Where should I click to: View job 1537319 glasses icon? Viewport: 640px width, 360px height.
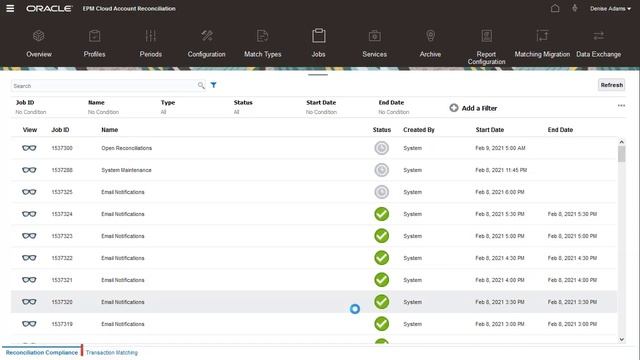(29, 324)
